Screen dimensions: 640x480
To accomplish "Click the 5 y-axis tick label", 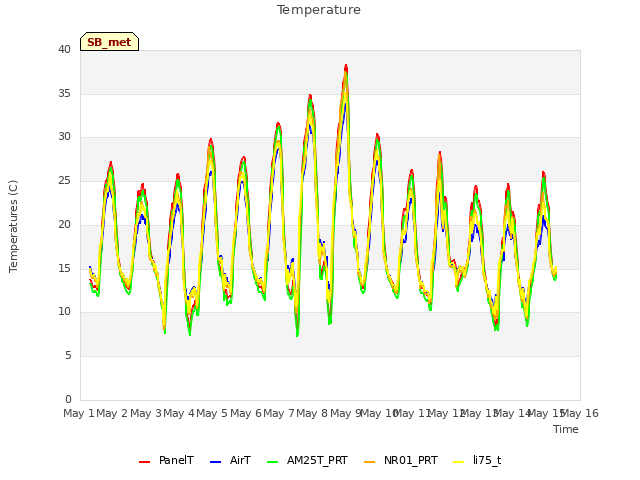I will pyautogui.click(x=68, y=356).
